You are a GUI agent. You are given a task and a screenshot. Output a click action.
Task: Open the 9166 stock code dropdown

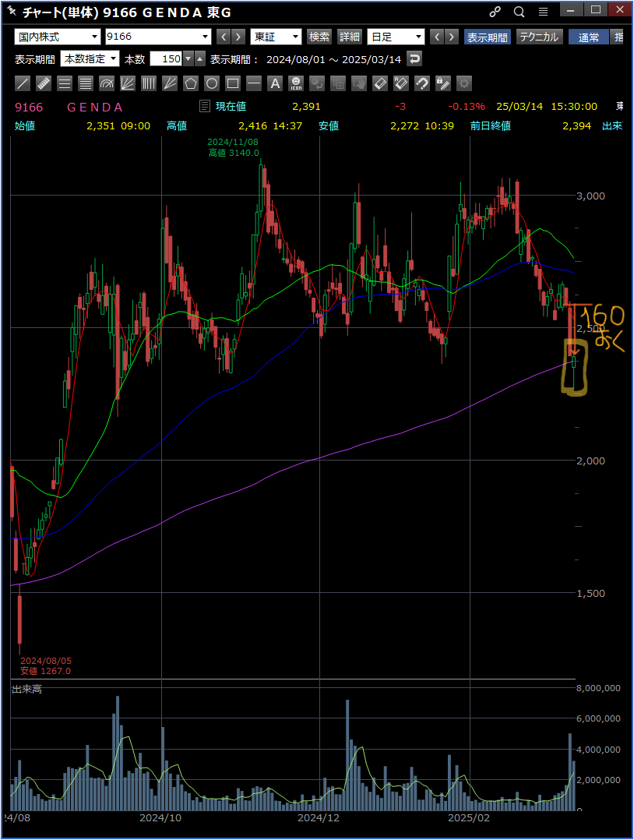point(158,37)
